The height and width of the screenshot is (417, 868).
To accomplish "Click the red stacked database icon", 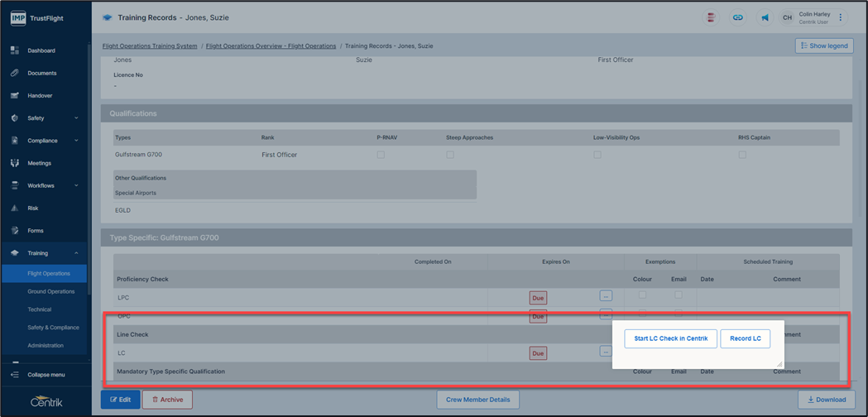I will click(711, 17).
